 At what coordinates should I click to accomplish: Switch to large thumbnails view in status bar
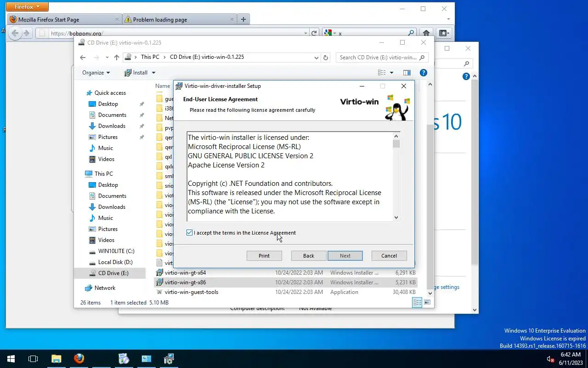pyautogui.click(x=427, y=303)
